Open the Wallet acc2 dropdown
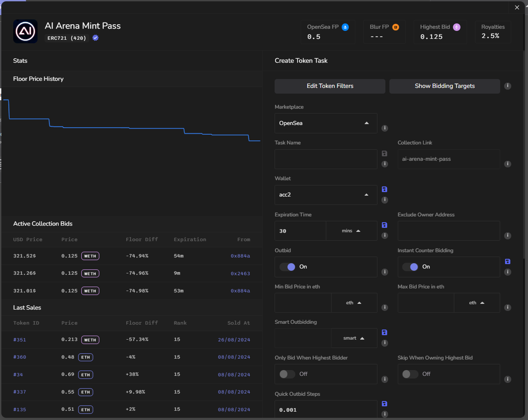Screen dimensions: 528x420 tap(326, 195)
